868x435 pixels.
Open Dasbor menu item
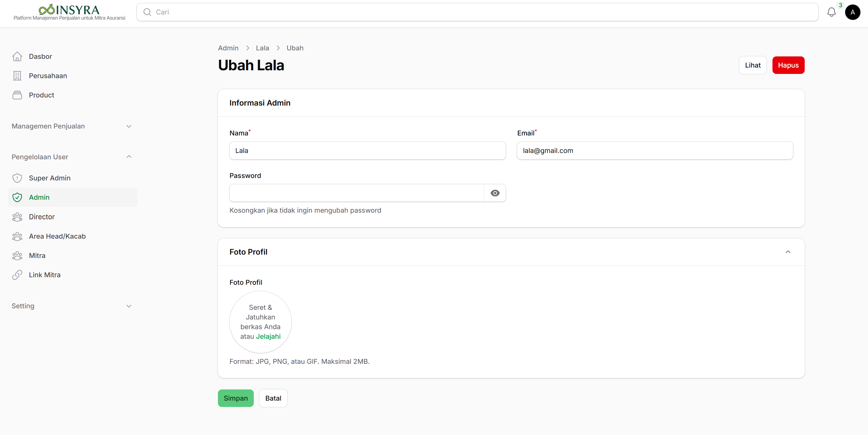click(x=72, y=56)
